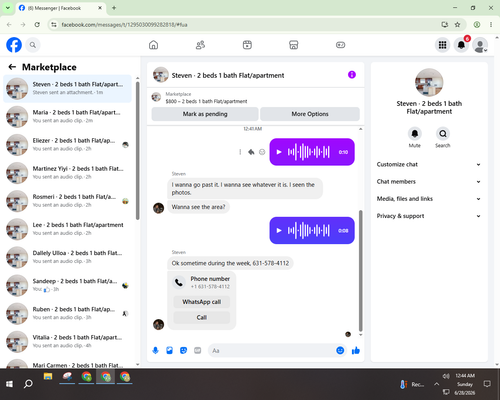Viewport: 500px width, 400px height.
Task: Open the Facebook search magnifier
Action: click(33, 45)
